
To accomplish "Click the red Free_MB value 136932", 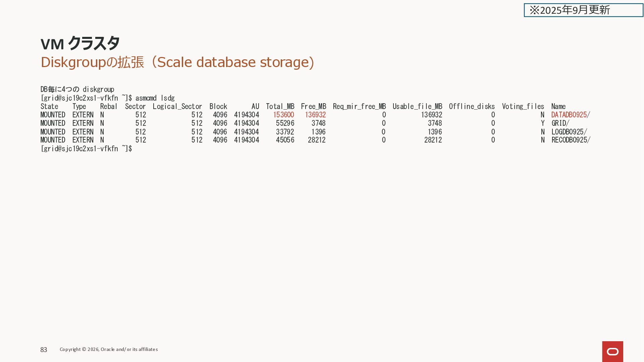I will point(315,115).
